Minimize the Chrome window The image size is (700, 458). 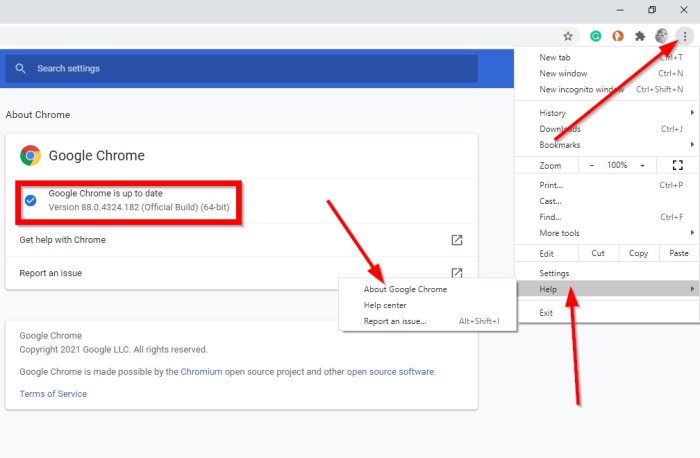(620, 10)
